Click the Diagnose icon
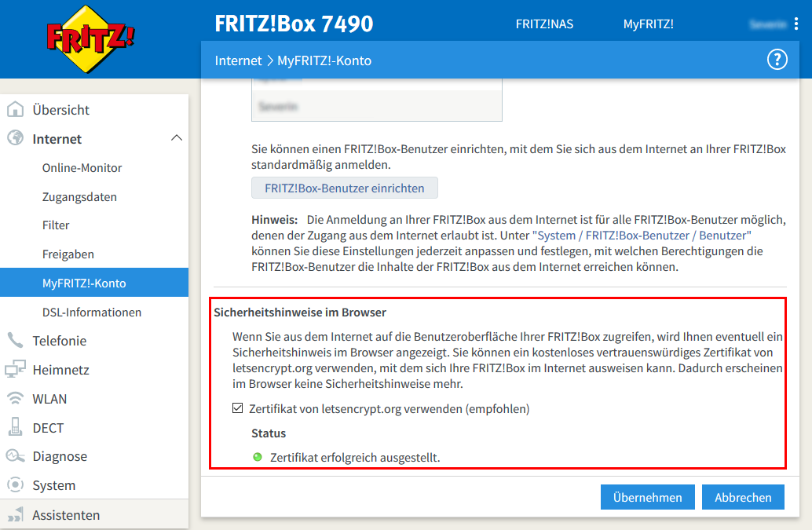 [x=15, y=456]
